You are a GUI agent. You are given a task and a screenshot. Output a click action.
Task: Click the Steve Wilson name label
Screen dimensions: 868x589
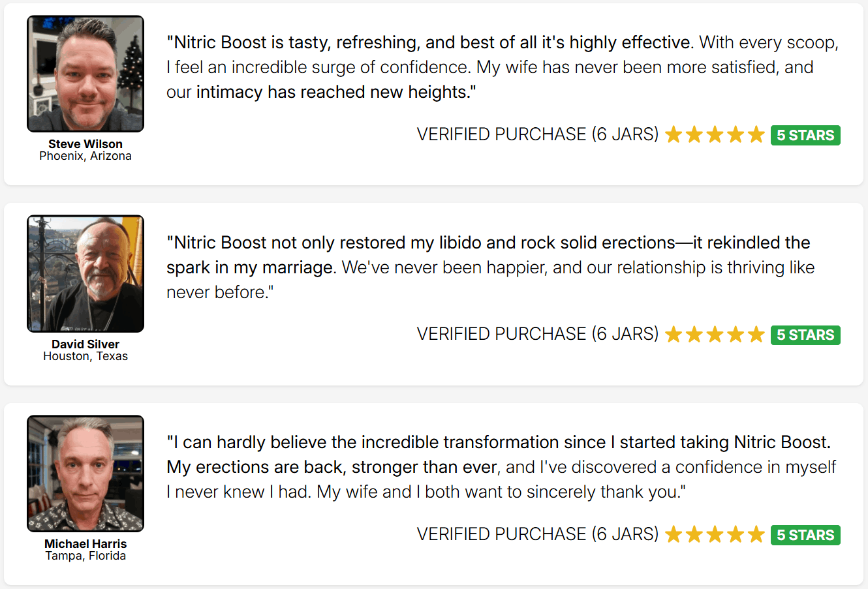click(x=85, y=143)
